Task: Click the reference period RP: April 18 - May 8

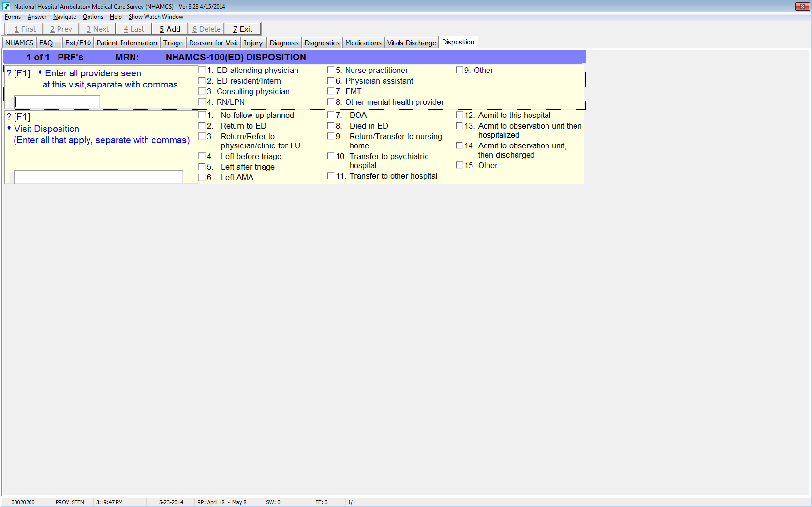Action: 222,502
